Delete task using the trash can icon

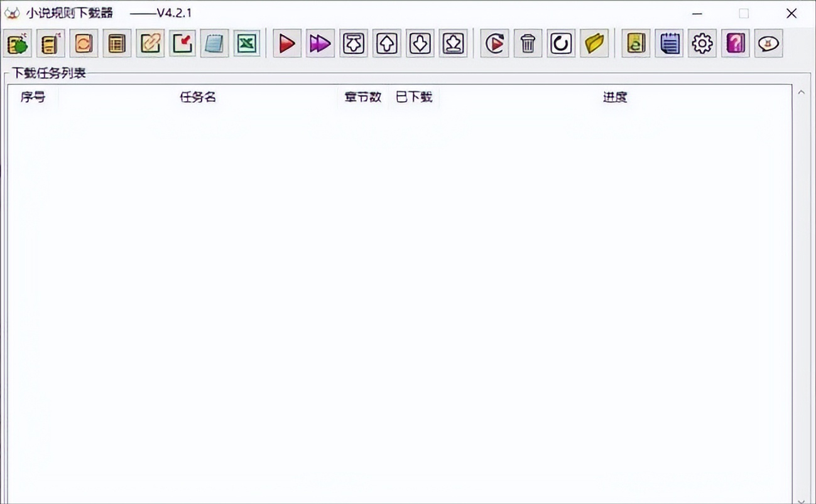[528, 43]
